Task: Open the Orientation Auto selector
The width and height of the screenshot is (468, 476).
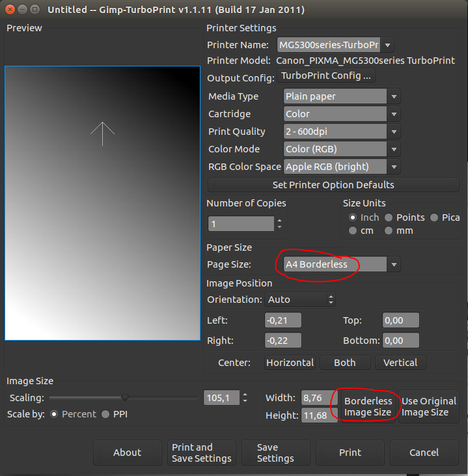Action: (300, 300)
